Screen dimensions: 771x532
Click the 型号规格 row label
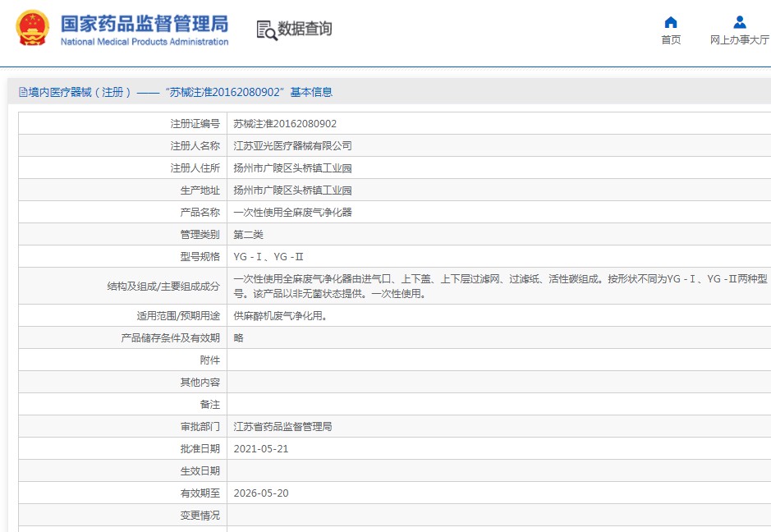[200, 256]
